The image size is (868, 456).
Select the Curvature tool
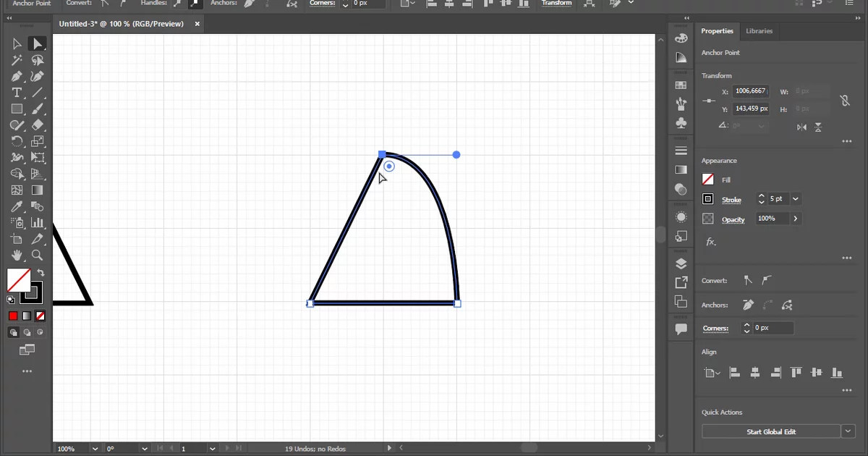[x=37, y=77]
